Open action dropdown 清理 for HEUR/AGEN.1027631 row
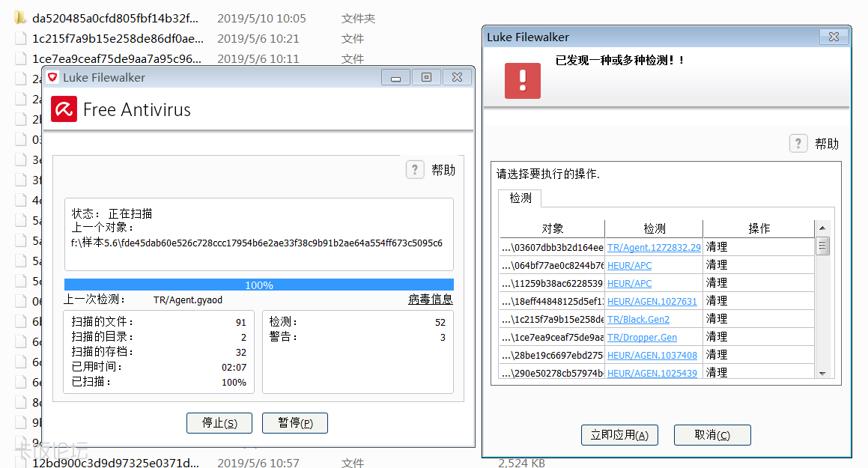This screenshot has height=468, width=868. 756,301
